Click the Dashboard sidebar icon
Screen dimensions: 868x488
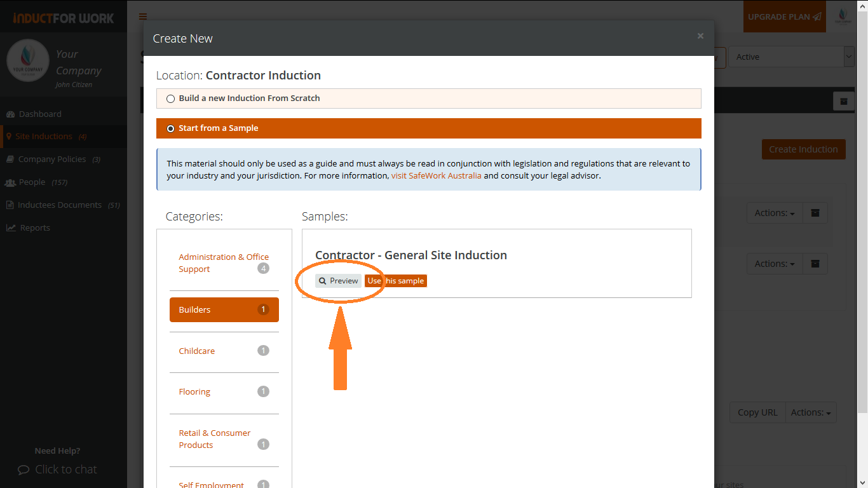[10, 114]
